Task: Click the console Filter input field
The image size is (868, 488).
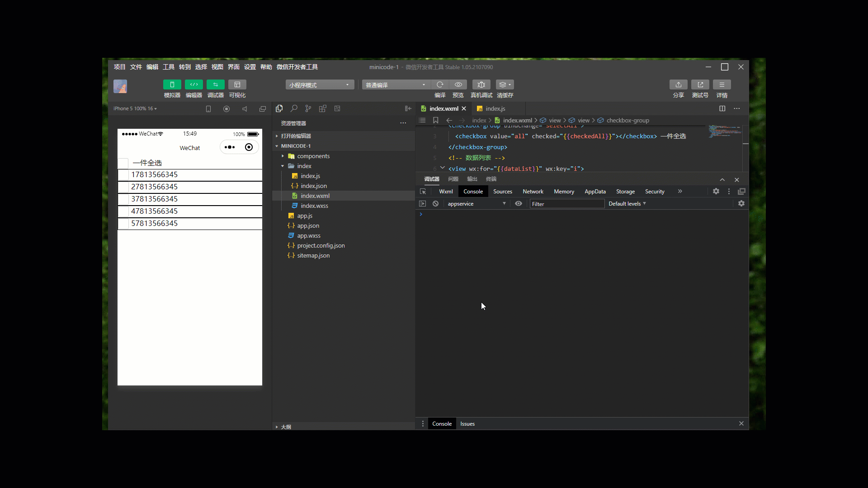Action: click(566, 204)
